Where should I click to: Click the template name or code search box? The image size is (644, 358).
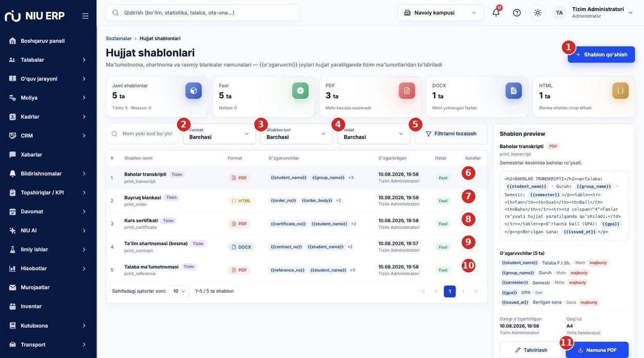(x=142, y=134)
